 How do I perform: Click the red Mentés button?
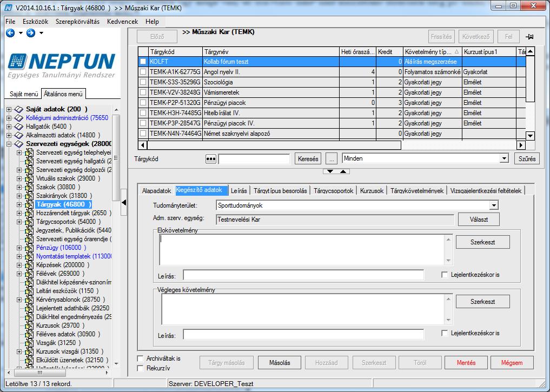466,363
